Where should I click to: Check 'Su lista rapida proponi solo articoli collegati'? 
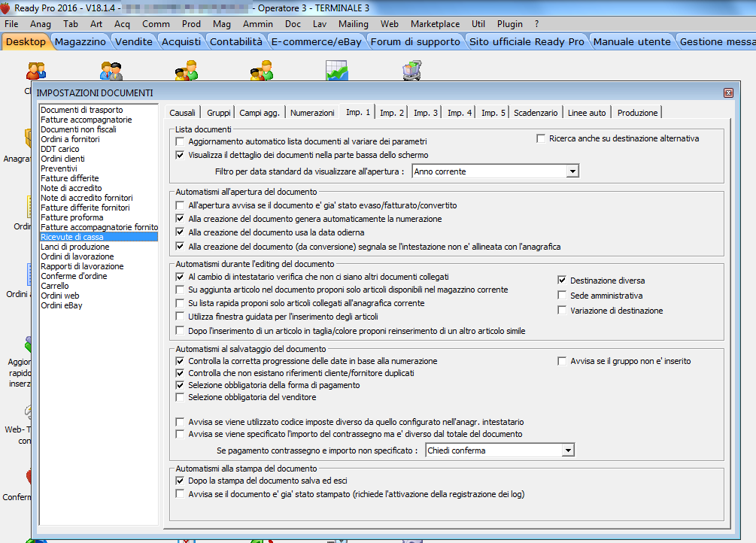click(x=180, y=303)
